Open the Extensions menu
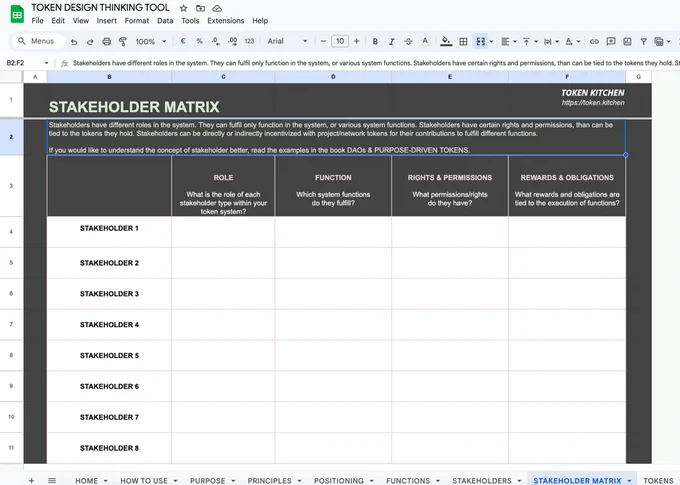This screenshot has height=485, width=680. 226,21
